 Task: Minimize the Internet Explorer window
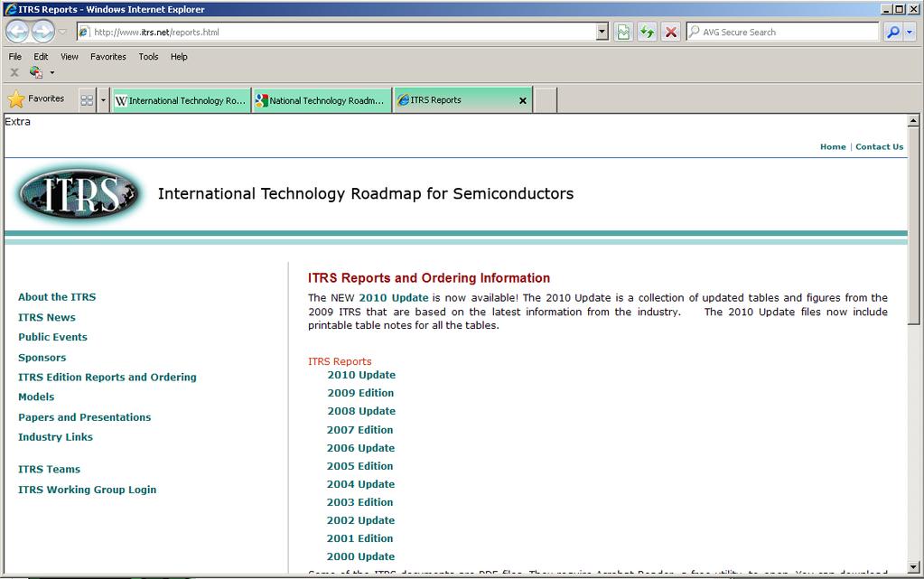[x=887, y=9]
